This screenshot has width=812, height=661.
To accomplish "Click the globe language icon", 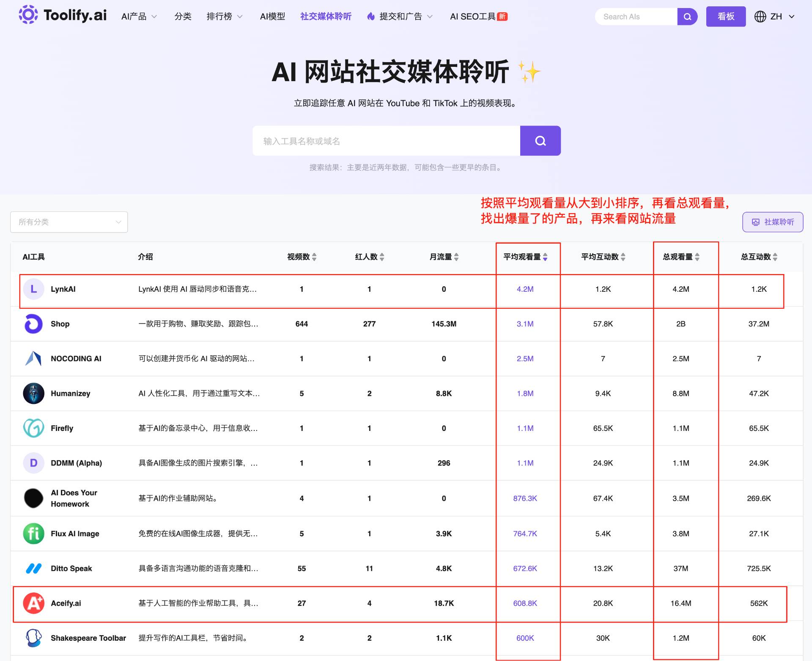I will point(760,16).
